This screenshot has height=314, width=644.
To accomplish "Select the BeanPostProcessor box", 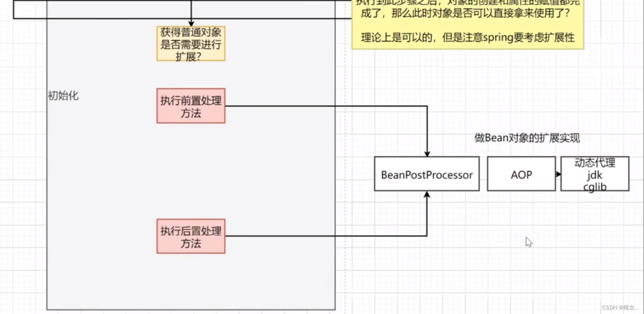I will (427, 174).
